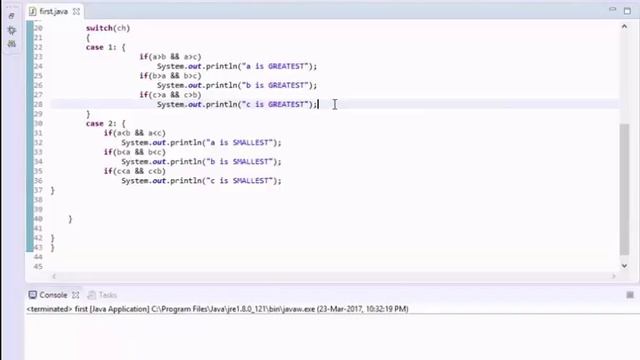Click the horizontal scroll right arrow

click(x=613, y=276)
